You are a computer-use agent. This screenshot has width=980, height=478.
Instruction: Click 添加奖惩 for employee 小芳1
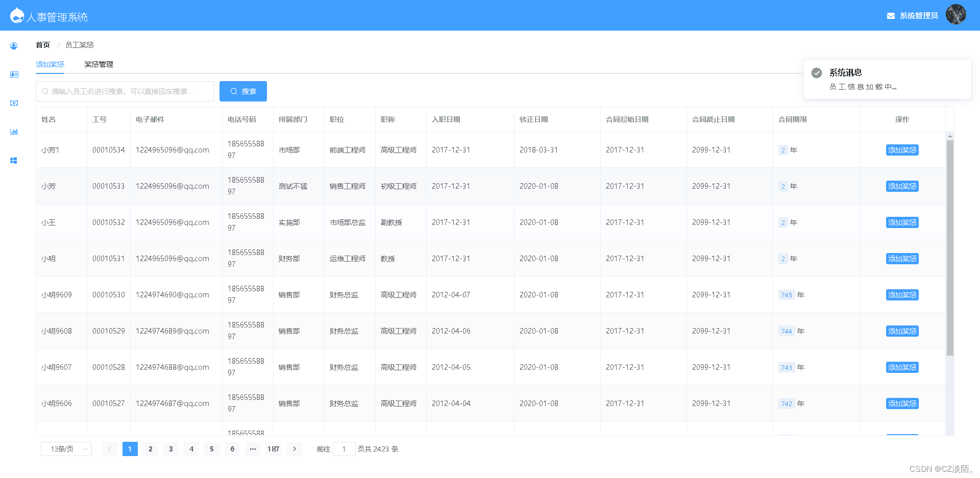[x=902, y=150]
